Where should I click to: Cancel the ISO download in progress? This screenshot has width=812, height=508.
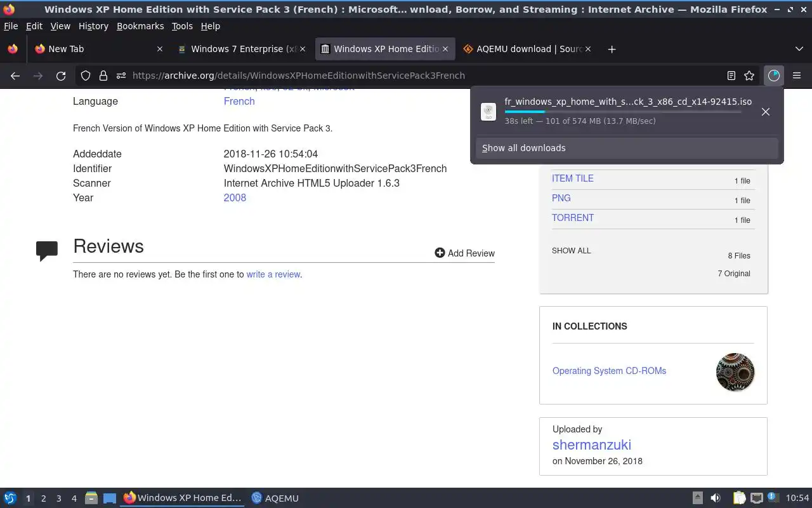[766, 112]
